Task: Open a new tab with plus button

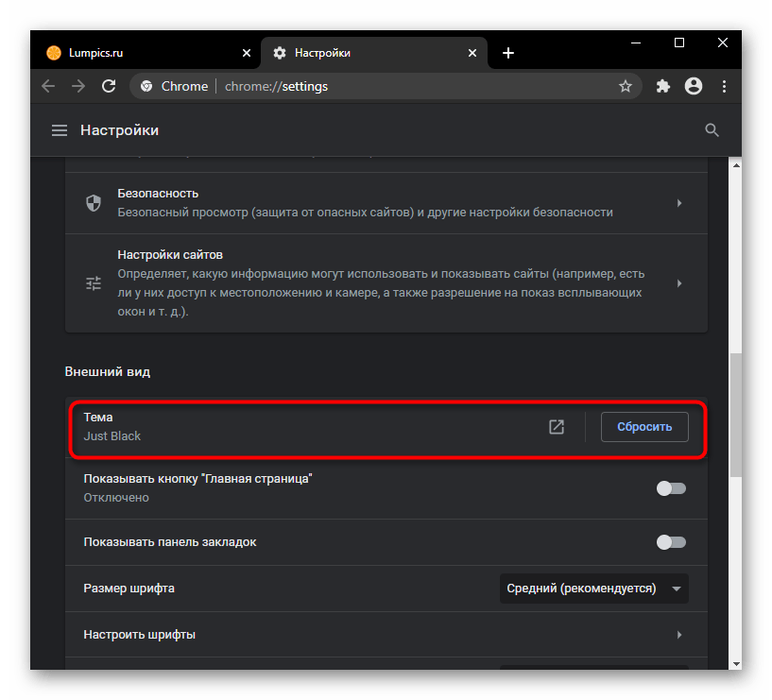Action: (508, 53)
